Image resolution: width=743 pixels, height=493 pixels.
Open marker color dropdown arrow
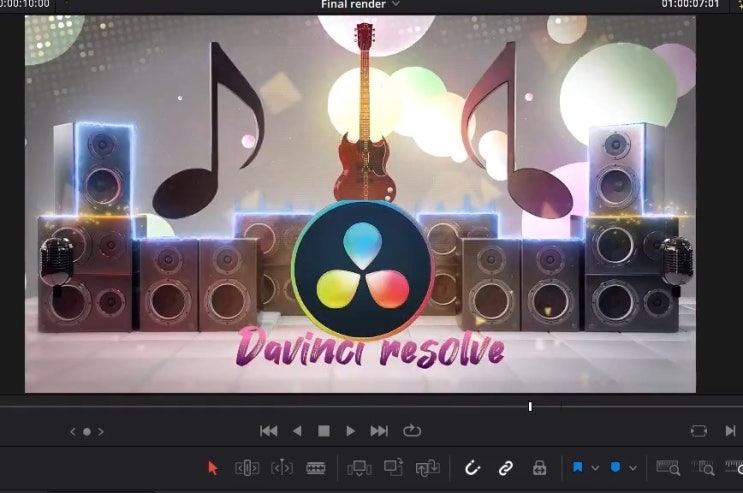click(633, 468)
